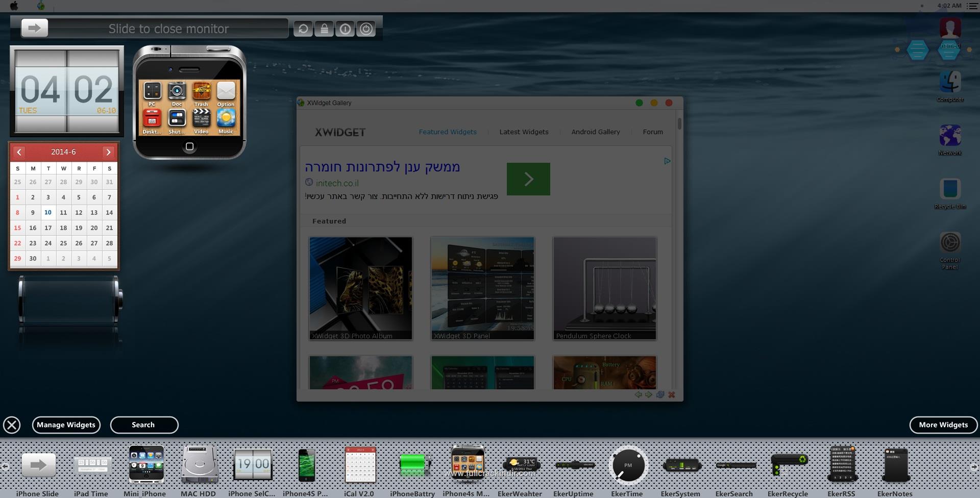The image size is (980, 498).
Task: Open Trash icon on the iPhone widget
Action: pos(201,94)
